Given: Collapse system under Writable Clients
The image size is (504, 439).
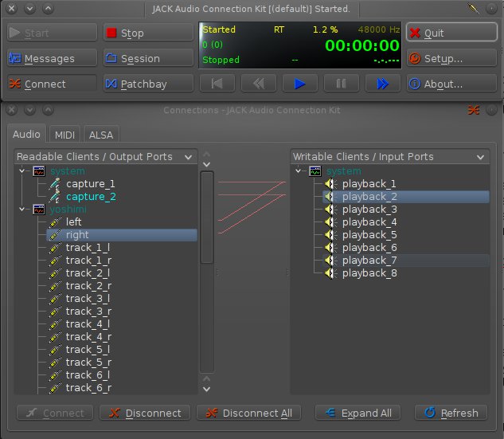Looking at the screenshot, I should [x=298, y=171].
